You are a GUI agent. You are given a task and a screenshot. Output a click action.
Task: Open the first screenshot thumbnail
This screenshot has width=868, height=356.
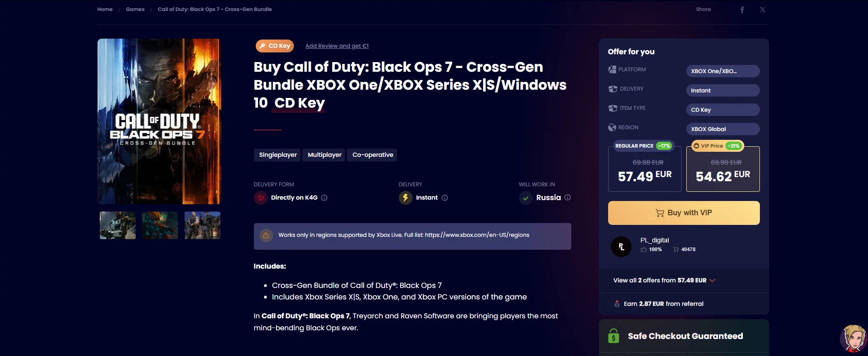tap(118, 225)
